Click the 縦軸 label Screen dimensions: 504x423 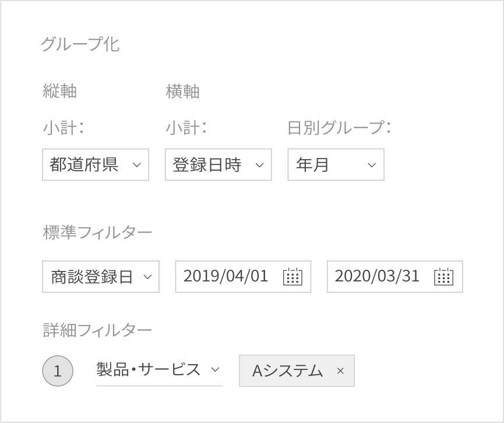click(x=60, y=91)
